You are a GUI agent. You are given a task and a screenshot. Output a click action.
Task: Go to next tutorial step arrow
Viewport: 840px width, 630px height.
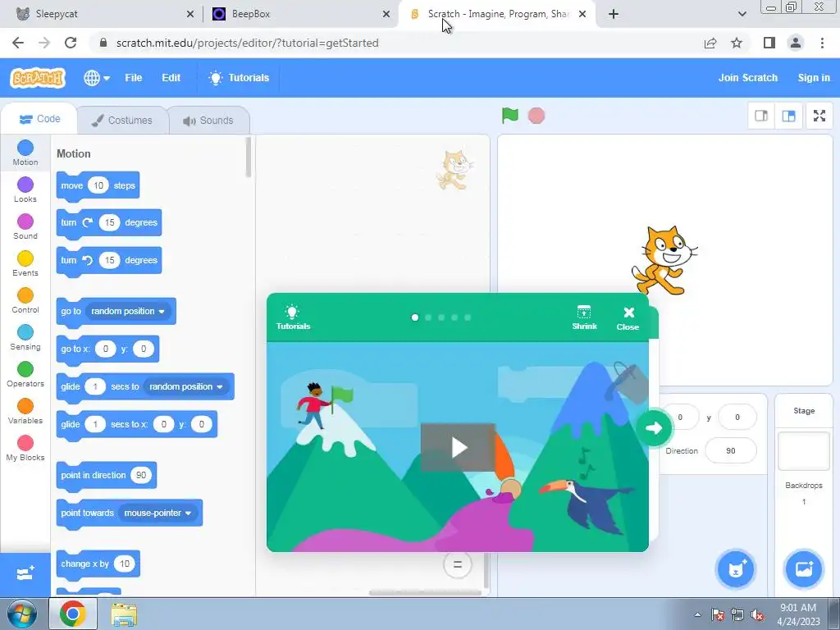tap(654, 427)
